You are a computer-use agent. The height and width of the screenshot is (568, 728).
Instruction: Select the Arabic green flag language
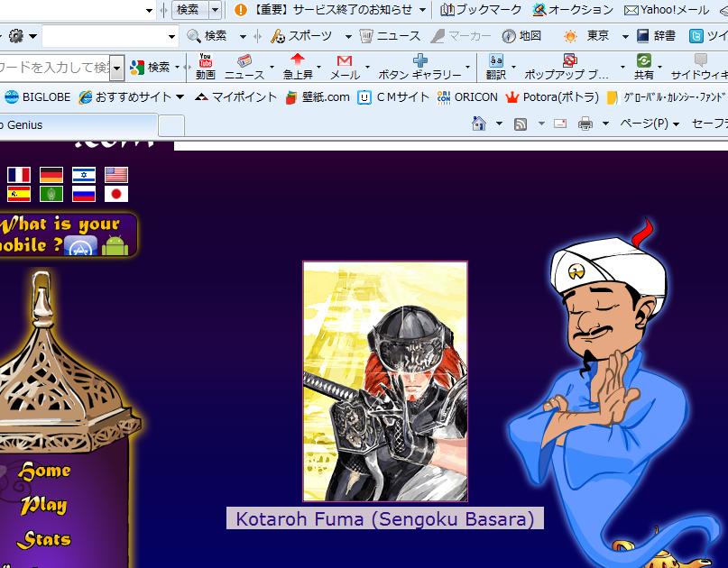tap(51, 194)
